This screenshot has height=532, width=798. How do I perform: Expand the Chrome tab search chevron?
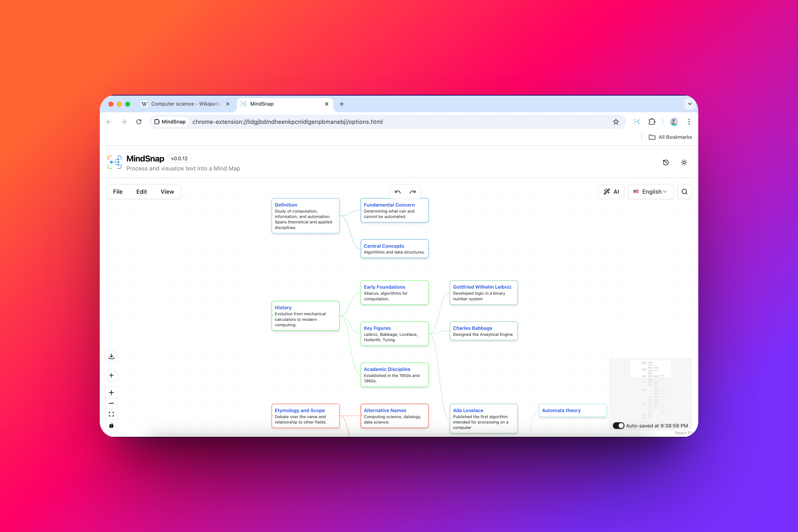point(690,104)
